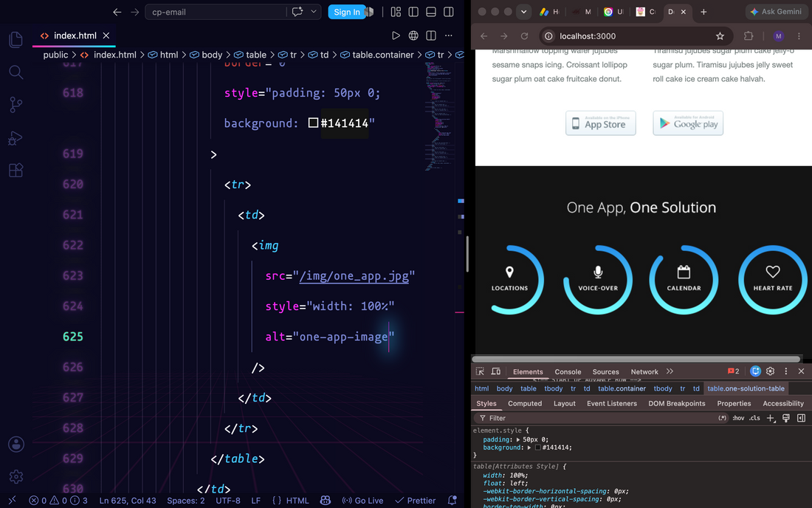The image size is (812, 508).
Task: Open the Search view in the activity bar
Action: [x=16, y=72]
